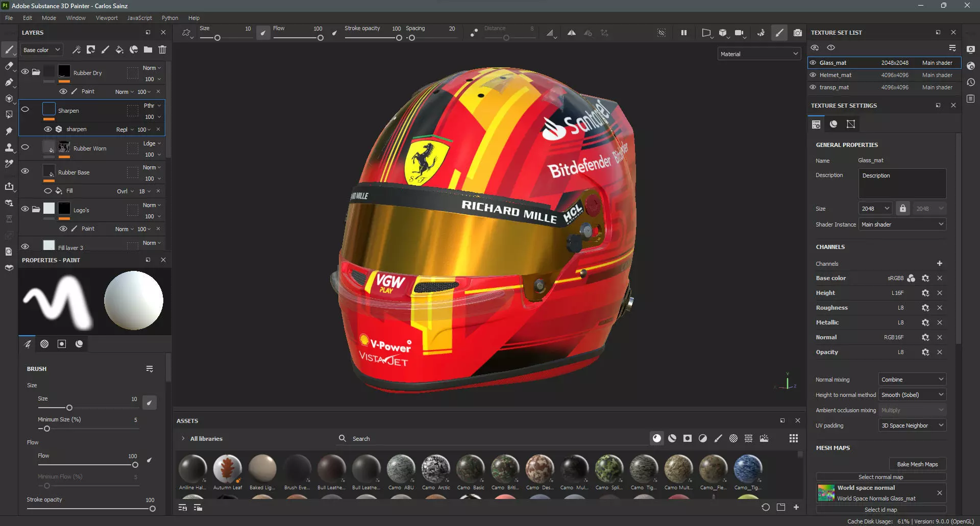Image resolution: width=980 pixels, height=526 pixels.
Task: Open the Size 2048 dropdown
Action: [x=875, y=208]
